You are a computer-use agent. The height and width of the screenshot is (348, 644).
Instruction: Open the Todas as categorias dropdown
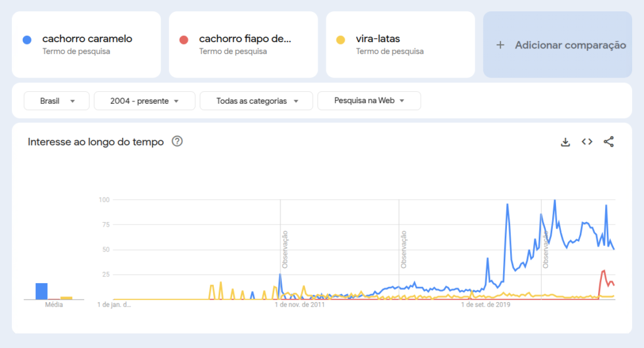(256, 101)
